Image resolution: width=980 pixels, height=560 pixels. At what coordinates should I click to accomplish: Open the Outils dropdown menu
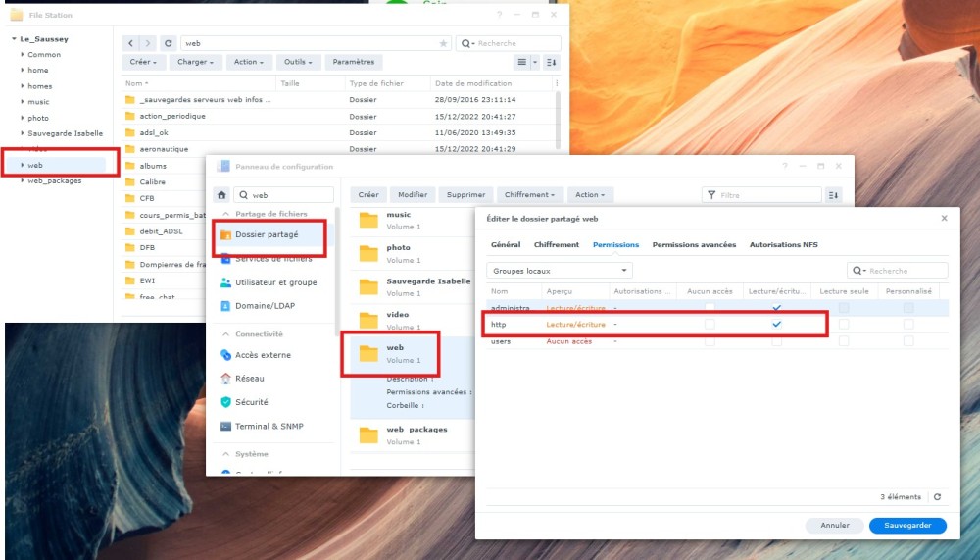(298, 62)
